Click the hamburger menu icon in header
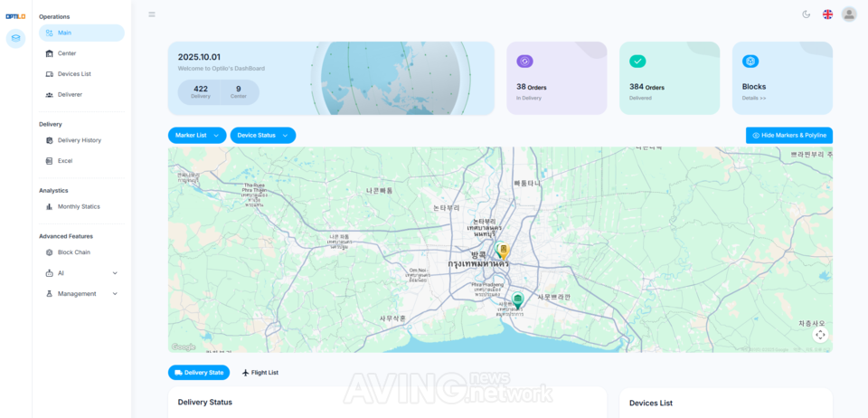Screen dimensions: 868x418 coord(152,14)
